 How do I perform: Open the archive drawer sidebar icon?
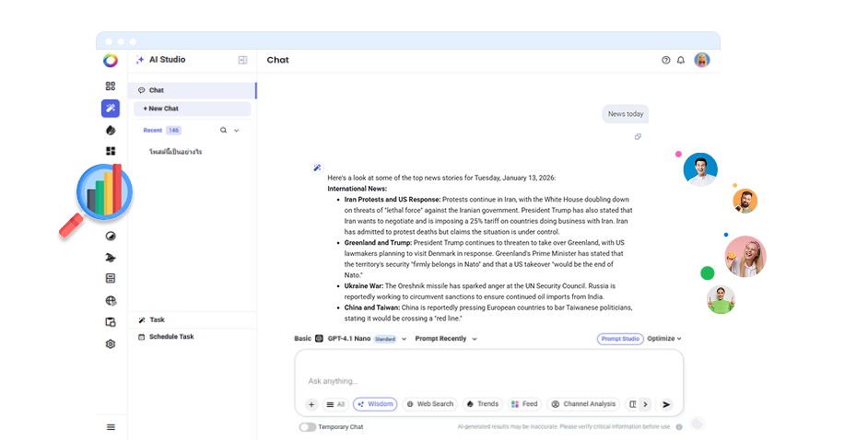[x=111, y=278]
